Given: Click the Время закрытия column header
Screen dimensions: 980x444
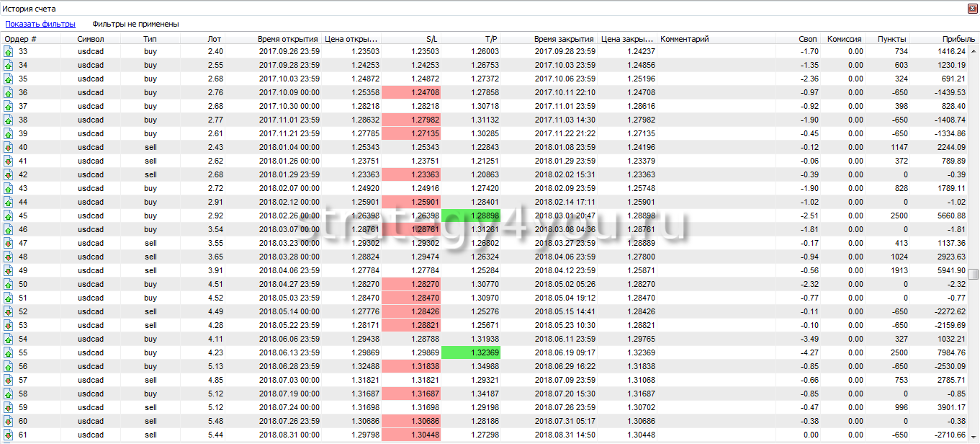Looking at the screenshot, I should pyautogui.click(x=564, y=39).
